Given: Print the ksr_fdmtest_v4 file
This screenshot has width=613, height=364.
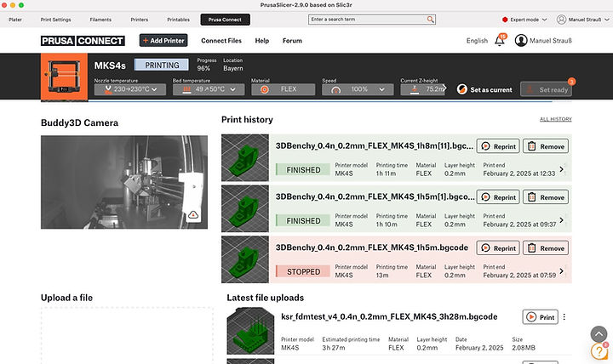Looking at the screenshot, I should tap(540, 317).
